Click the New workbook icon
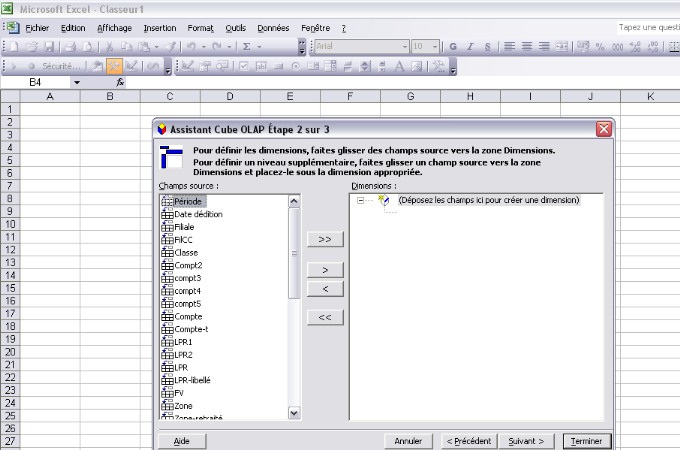Screen dimensions: 680x450 [x=13, y=46]
